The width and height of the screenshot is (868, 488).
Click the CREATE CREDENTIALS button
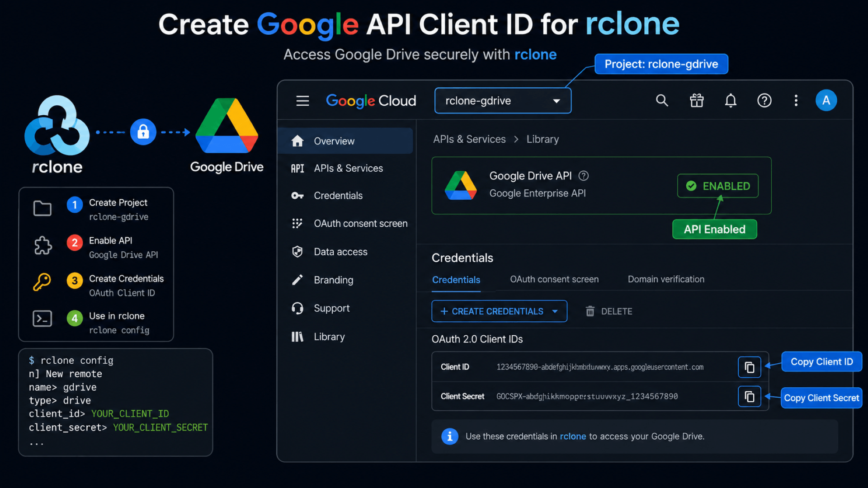[499, 311]
